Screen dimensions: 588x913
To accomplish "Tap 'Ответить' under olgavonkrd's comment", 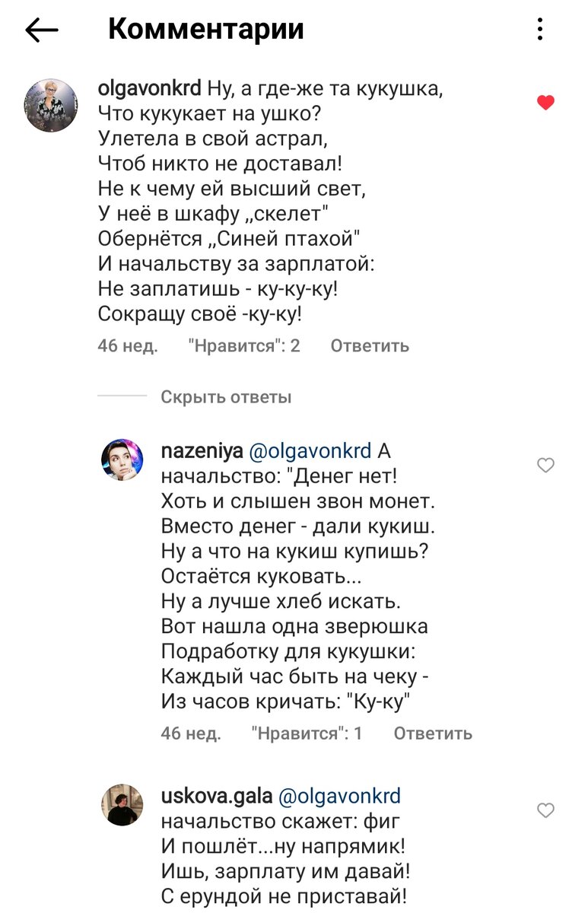I will pos(367,346).
